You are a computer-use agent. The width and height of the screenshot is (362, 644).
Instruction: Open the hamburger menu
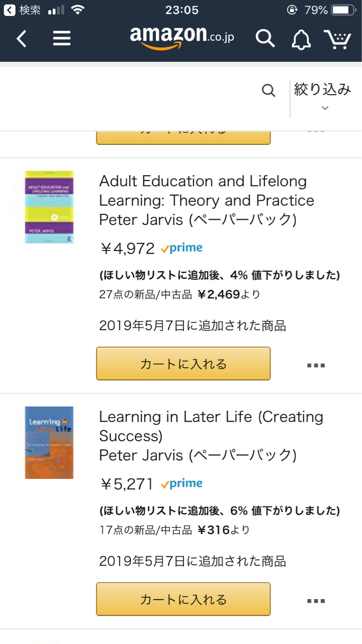coord(62,38)
